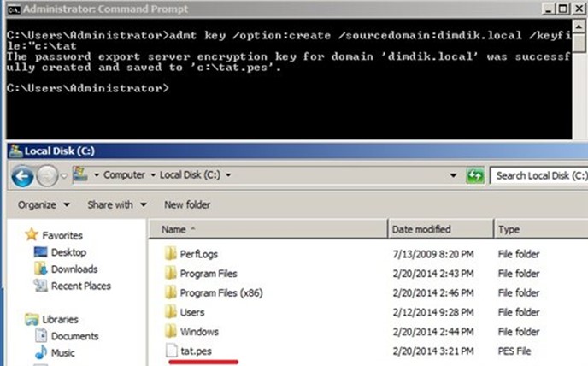Select the Program Files folder icon
Image resolution: width=588 pixels, height=366 pixels.
click(171, 273)
